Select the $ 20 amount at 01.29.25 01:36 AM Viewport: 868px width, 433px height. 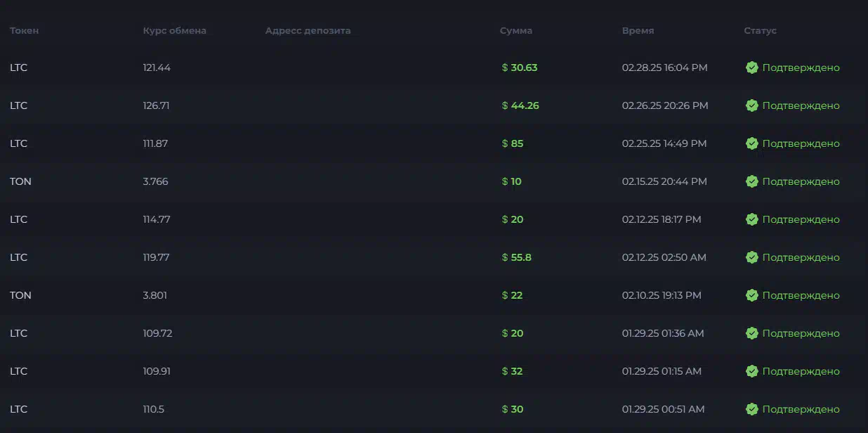[x=513, y=333]
